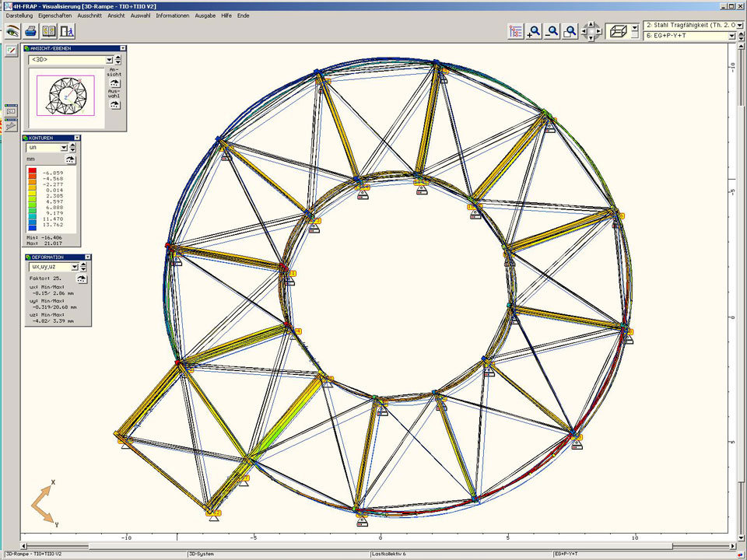The height and width of the screenshot is (560, 747).
Task: Click the printer icon
Action: coord(31,31)
